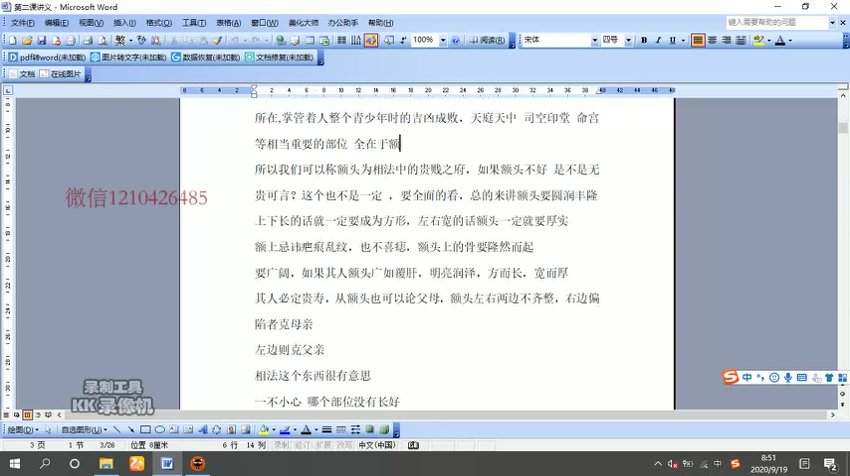Toggle Underline formatting
Viewport: 850px width, 476px height.
point(673,40)
